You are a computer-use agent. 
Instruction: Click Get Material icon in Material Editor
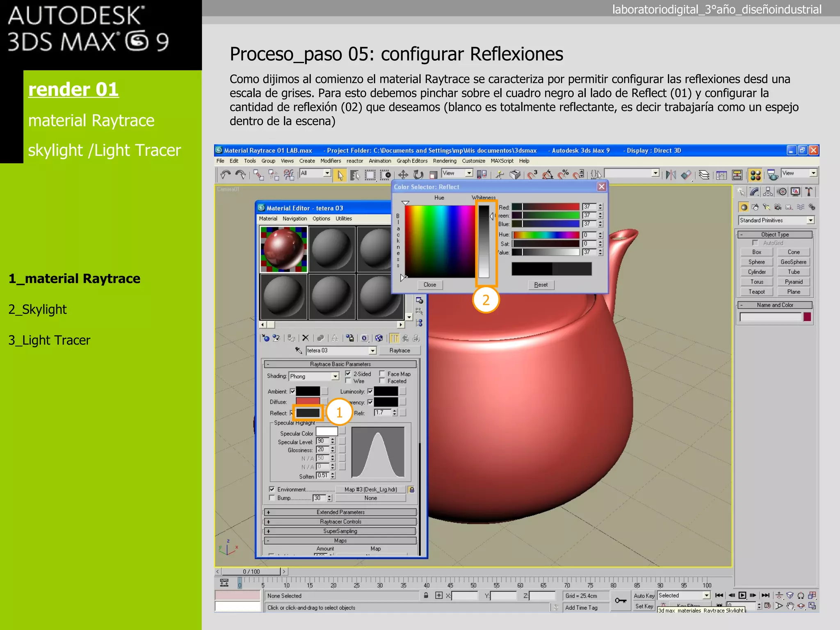click(x=266, y=338)
